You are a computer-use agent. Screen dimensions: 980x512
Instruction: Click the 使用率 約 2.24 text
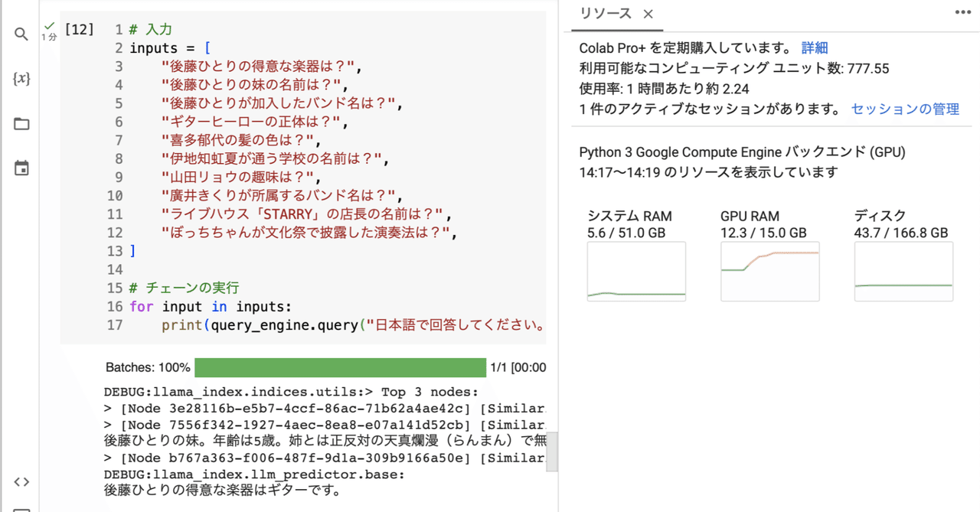[x=664, y=89]
